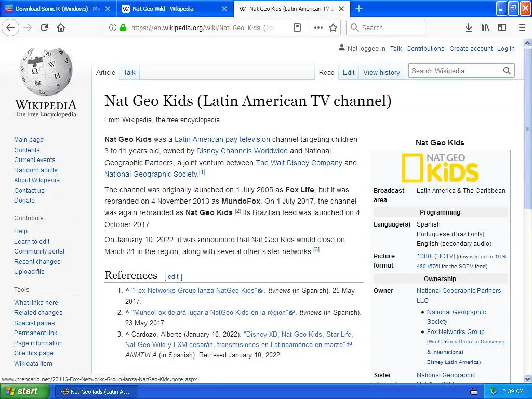Open Cite this page link
The image size is (532, 399).
[34, 353]
